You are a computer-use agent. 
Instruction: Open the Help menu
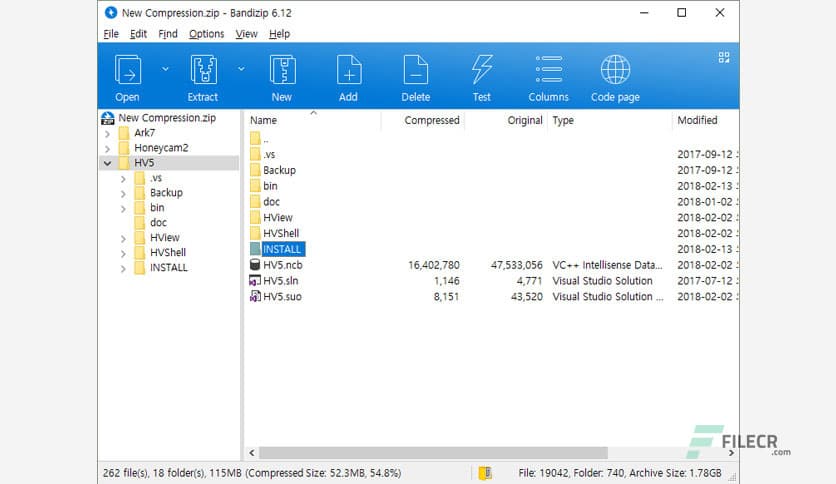[x=279, y=34]
